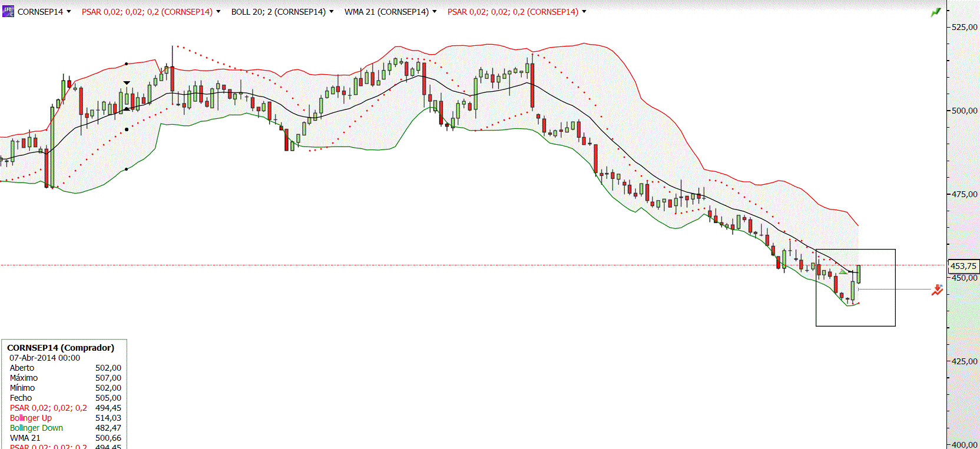Viewport: 980px width, 449px height.
Task: Select the current price tag 453,75
Action: (964, 266)
